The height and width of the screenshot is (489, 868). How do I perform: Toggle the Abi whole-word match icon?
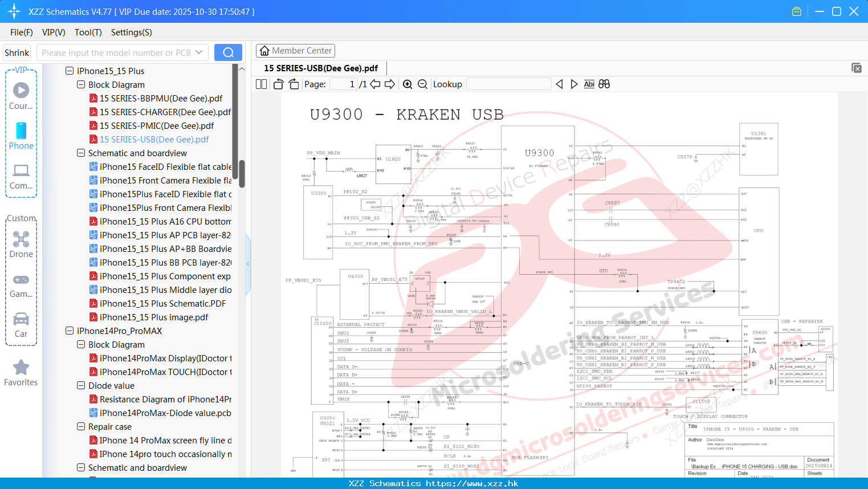click(x=589, y=84)
